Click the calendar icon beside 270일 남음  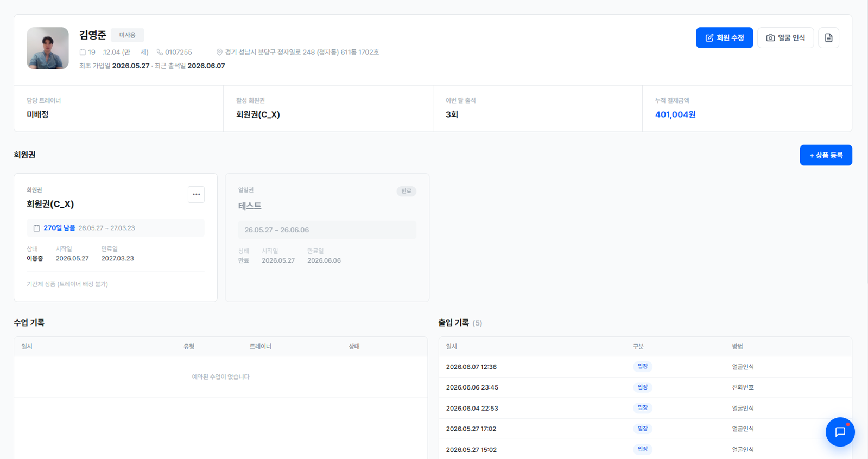36,228
